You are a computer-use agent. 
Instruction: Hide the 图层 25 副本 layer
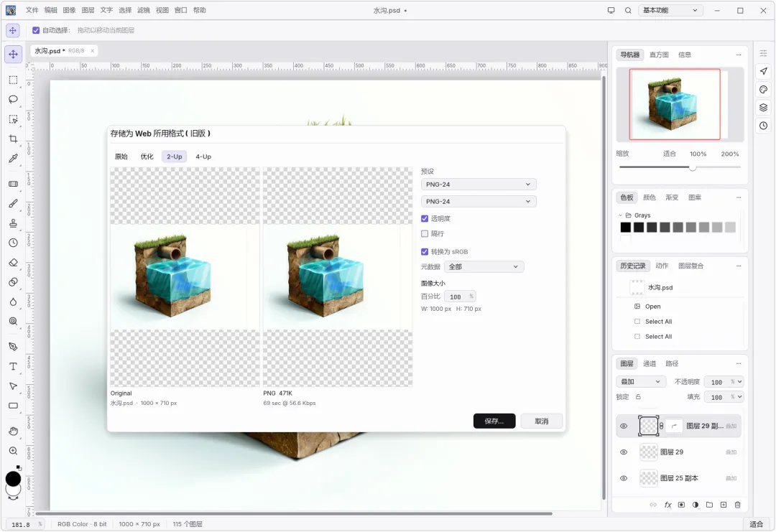click(624, 478)
